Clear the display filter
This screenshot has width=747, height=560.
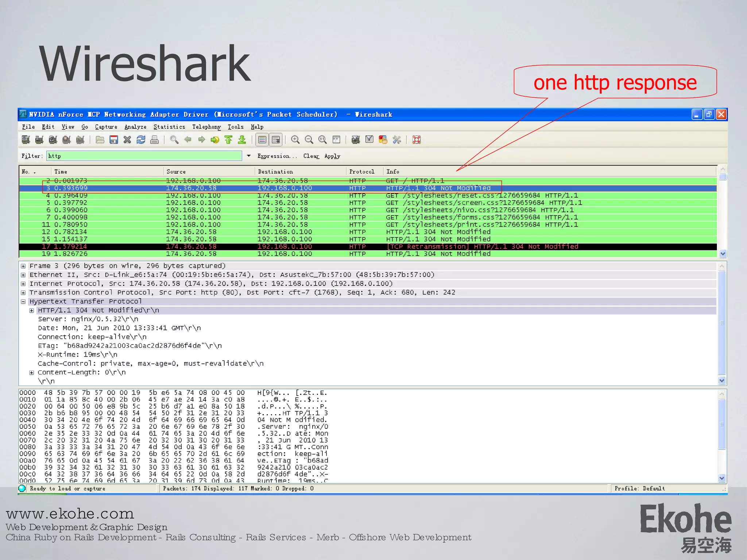pos(311,156)
